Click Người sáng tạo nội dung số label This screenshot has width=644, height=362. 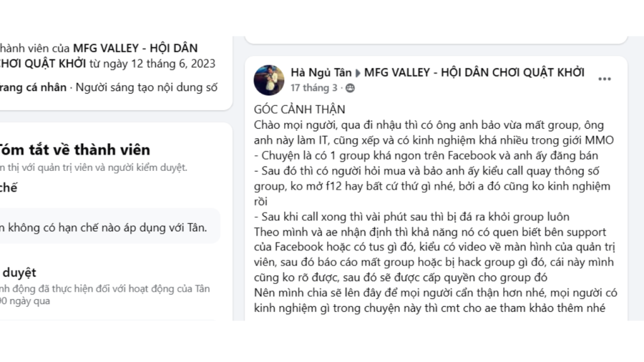click(147, 87)
